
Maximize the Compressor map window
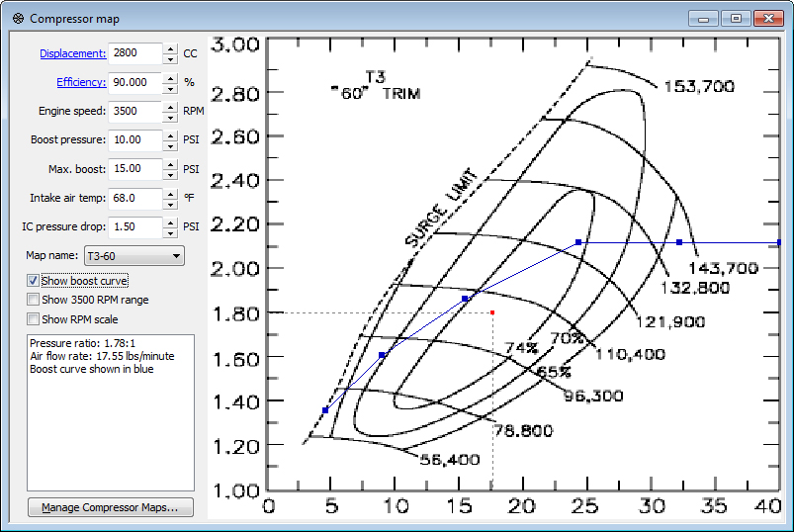click(x=736, y=19)
